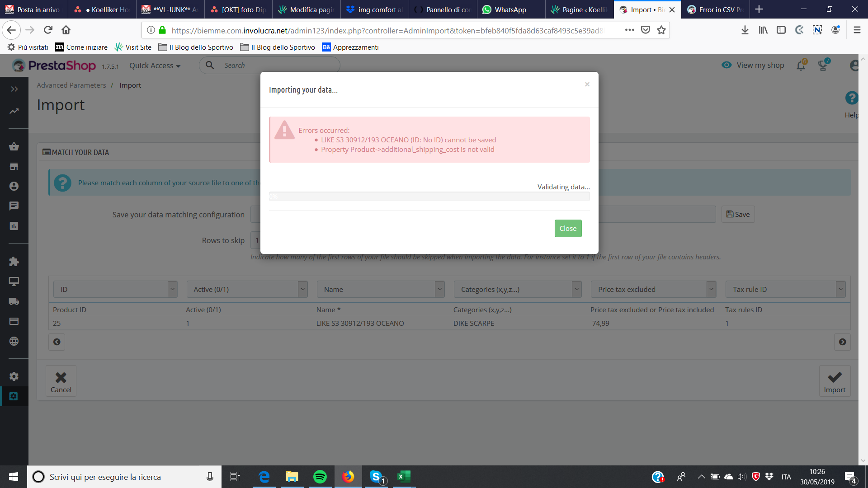Expand the collapsed sidebar menu chevrons

tap(14, 89)
